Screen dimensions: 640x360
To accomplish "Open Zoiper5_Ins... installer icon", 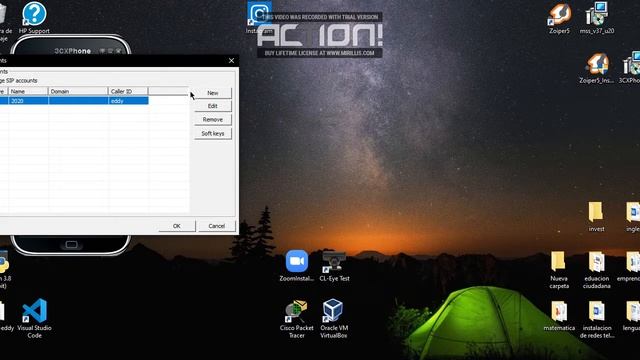I will tap(596, 68).
